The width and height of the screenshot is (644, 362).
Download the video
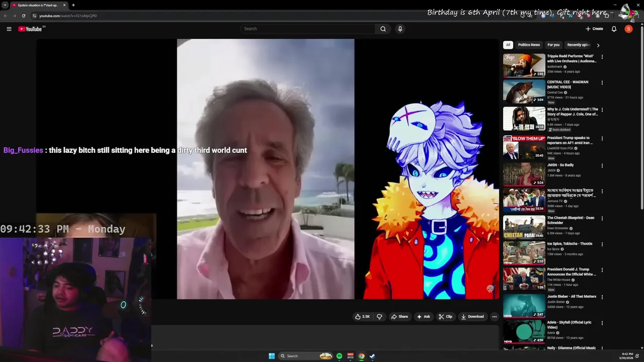click(x=472, y=317)
